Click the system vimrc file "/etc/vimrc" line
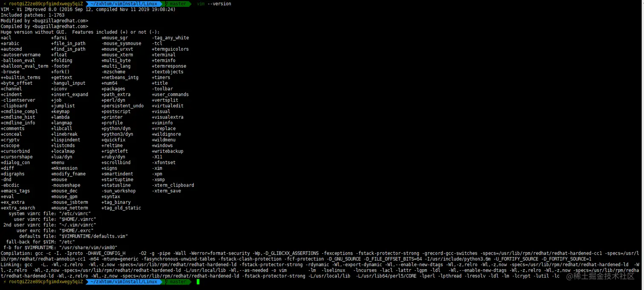Screen dimensions: 644x290 50,214
